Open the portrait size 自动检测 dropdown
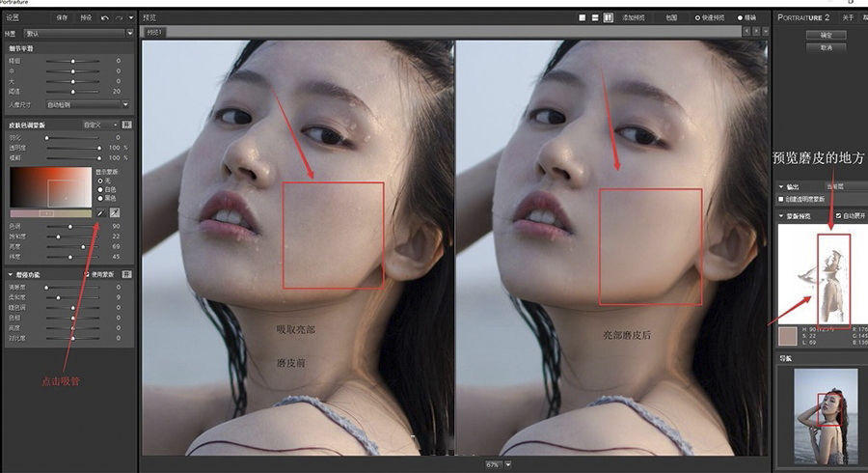Image resolution: width=868 pixels, height=473 pixels. coord(88,104)
